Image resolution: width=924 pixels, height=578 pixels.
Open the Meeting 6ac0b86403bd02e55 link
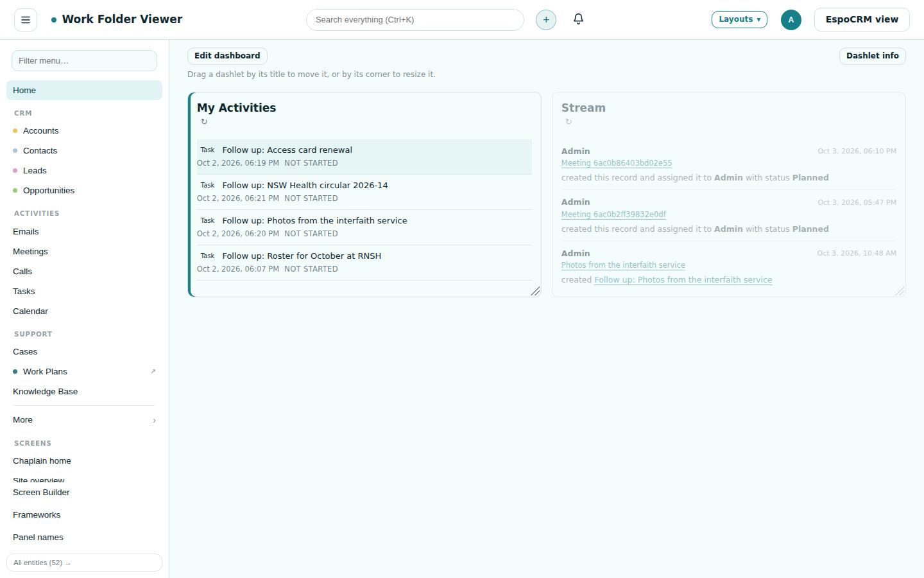pos(617,163)
